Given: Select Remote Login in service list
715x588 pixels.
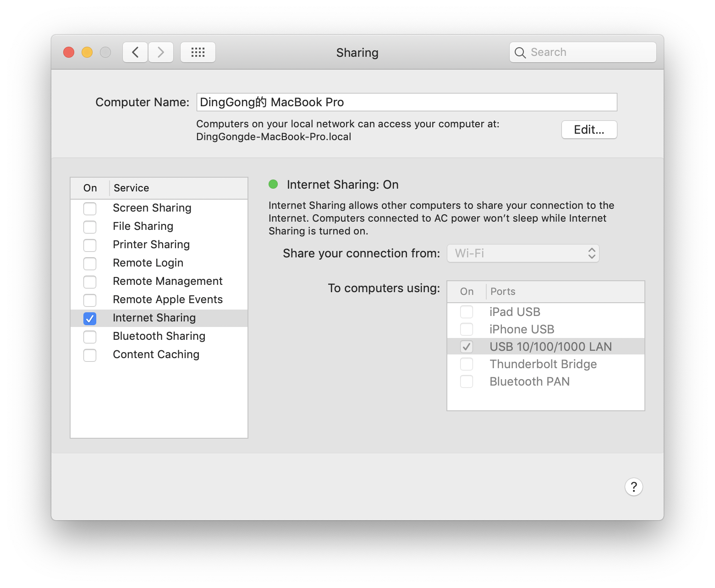Looking at the screenshot, I should click(x=148, y=263).
